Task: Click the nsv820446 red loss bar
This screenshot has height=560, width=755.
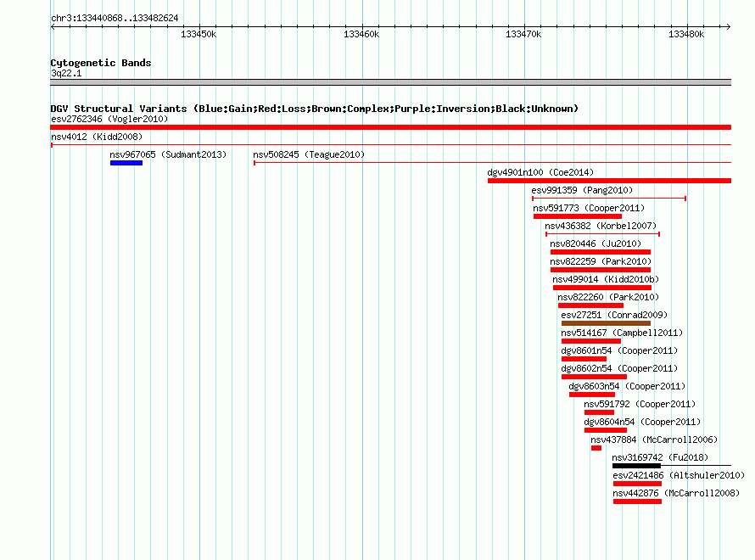Action: [x=601, y=252]
